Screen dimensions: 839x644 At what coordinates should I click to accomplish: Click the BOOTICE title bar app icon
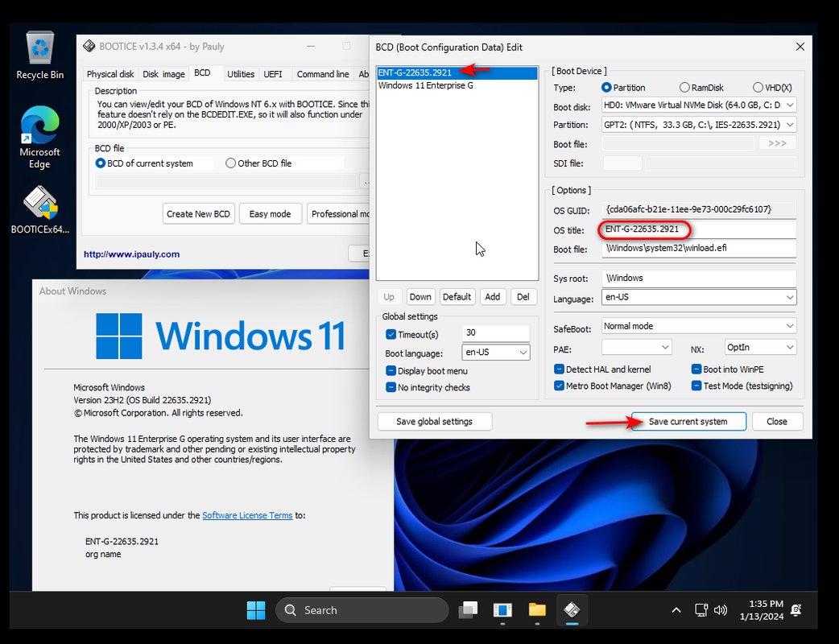89,47
